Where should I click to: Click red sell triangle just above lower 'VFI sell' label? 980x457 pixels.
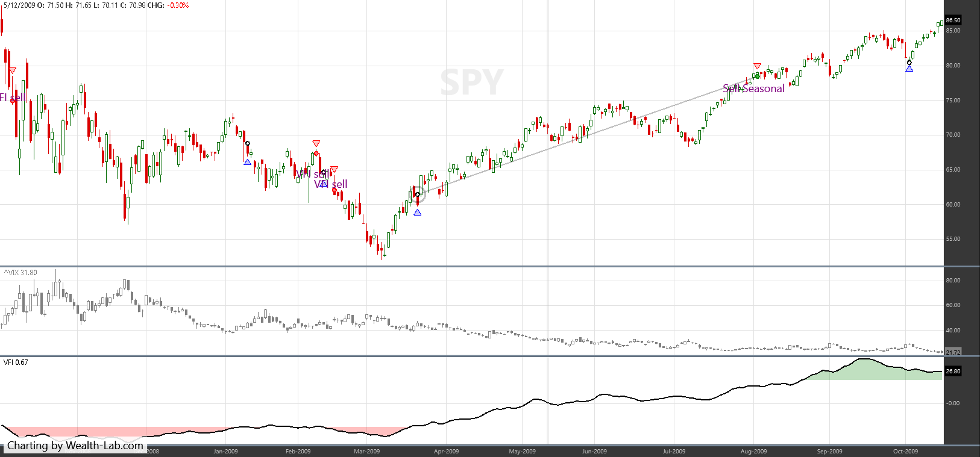tap(334, 169)
